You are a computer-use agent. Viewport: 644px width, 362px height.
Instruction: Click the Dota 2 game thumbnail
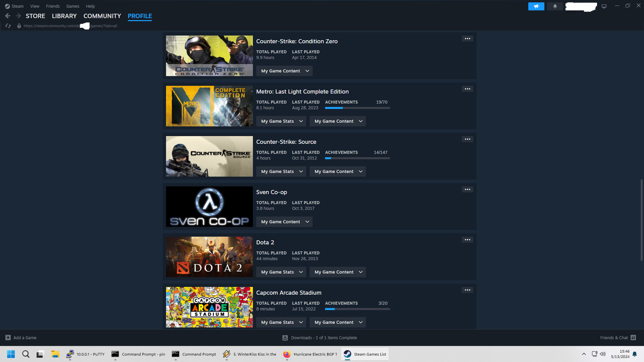pos(209,257)
